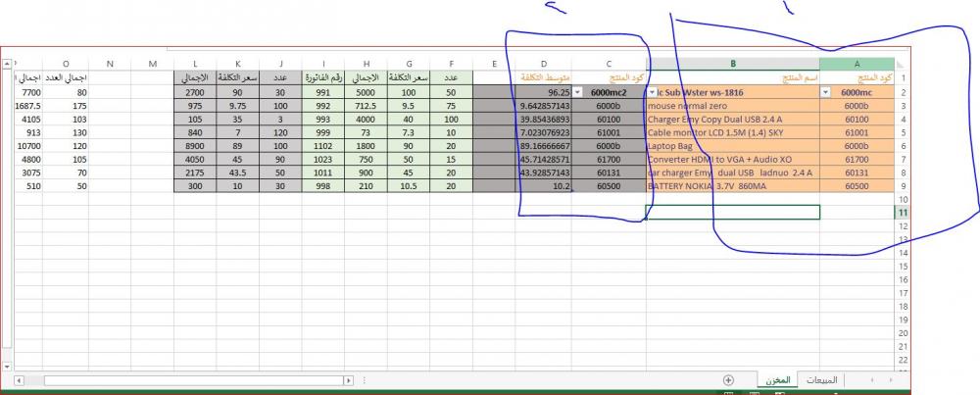Click invoice number cell '1023'
This screenshot has width=980, height=395.
tap(323, 160)
